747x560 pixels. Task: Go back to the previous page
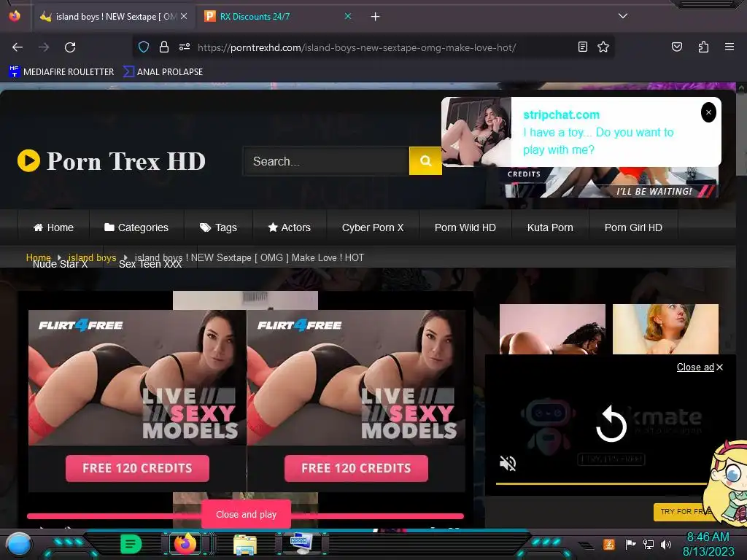click(18, 47)
